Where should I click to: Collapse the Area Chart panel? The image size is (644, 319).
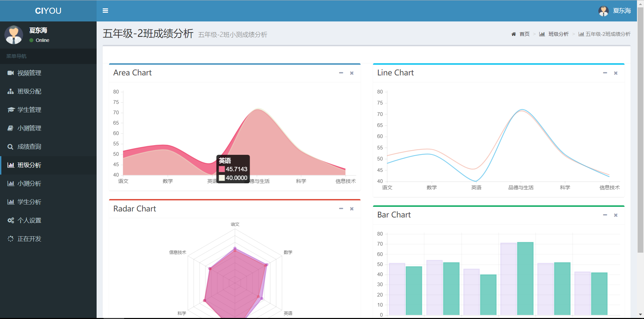(x=341, y=73)
